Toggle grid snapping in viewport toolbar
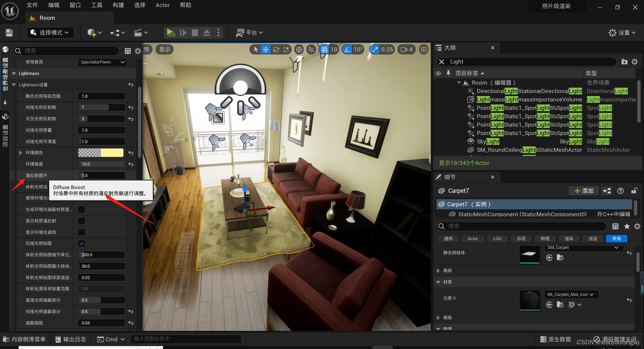The height and width of the screenshot is (349, 644). [324, 50]
